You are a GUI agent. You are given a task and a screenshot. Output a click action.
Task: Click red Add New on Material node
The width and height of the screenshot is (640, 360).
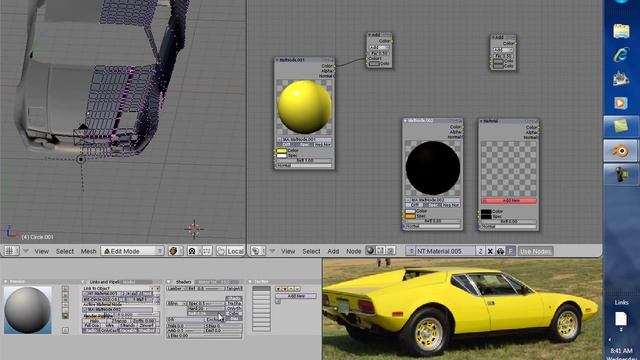[509, 201]
